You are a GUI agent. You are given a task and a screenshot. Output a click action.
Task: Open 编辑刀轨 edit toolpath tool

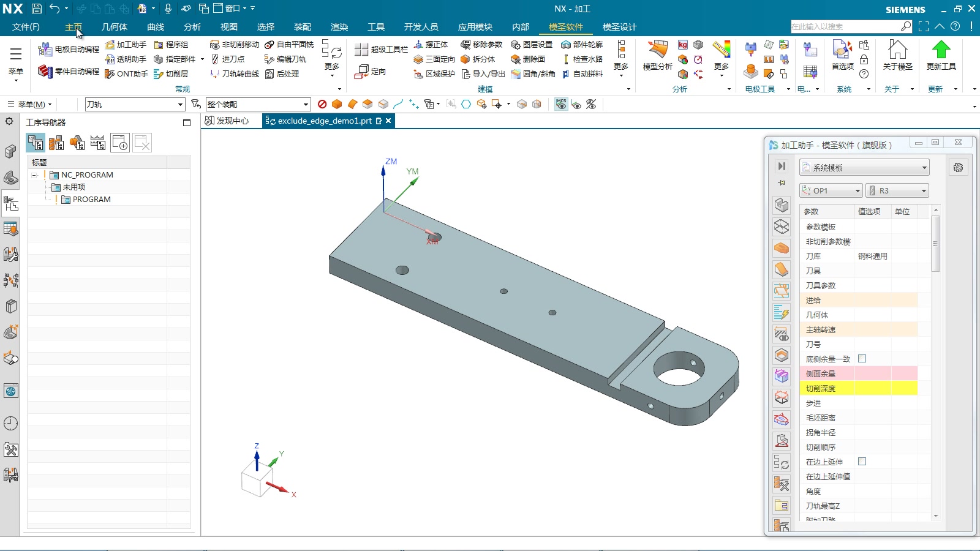[285, 59]
